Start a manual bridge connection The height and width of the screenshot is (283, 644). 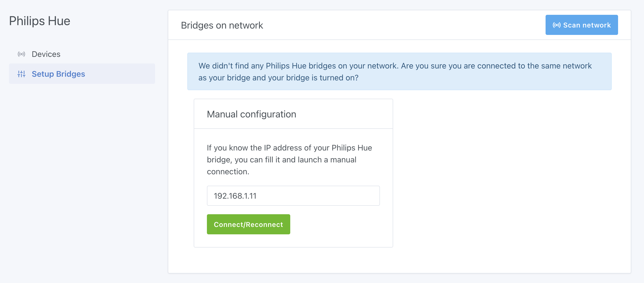(248, 224)
